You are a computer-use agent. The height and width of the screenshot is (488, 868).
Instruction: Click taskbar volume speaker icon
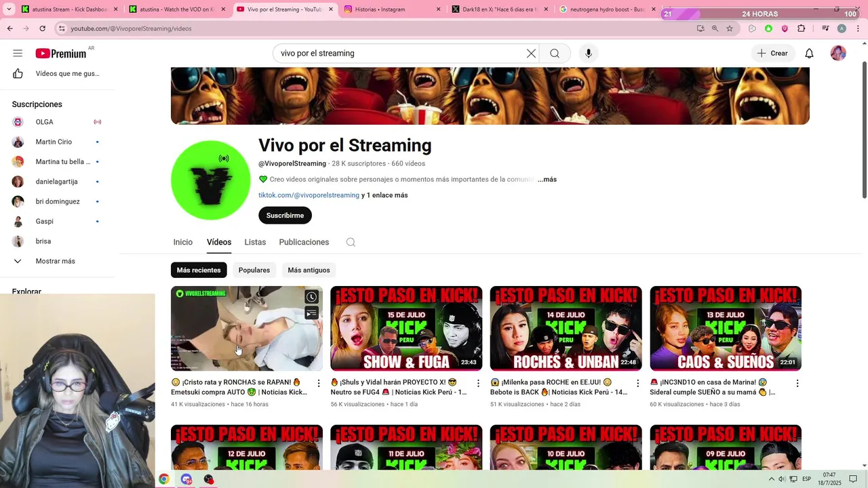click(782, 479)
